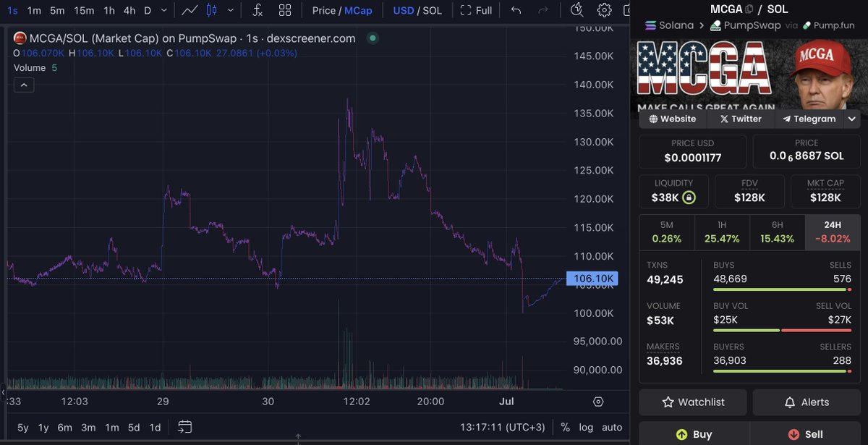Switch to the 1H change tab
Image resolution: width=868 pixels, height=445 pixels.
[x=721, y=232]
